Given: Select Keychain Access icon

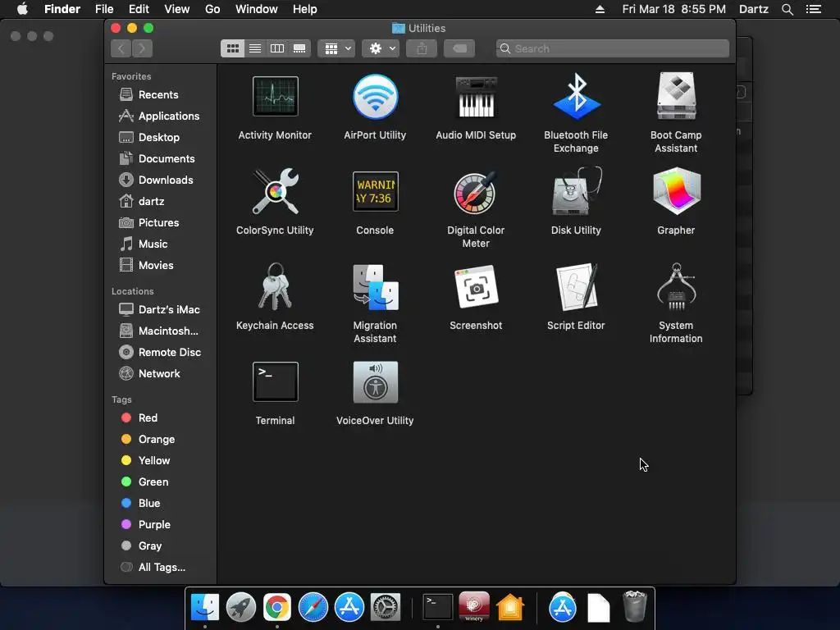Looking at the screenshot, I should [275, 286].
